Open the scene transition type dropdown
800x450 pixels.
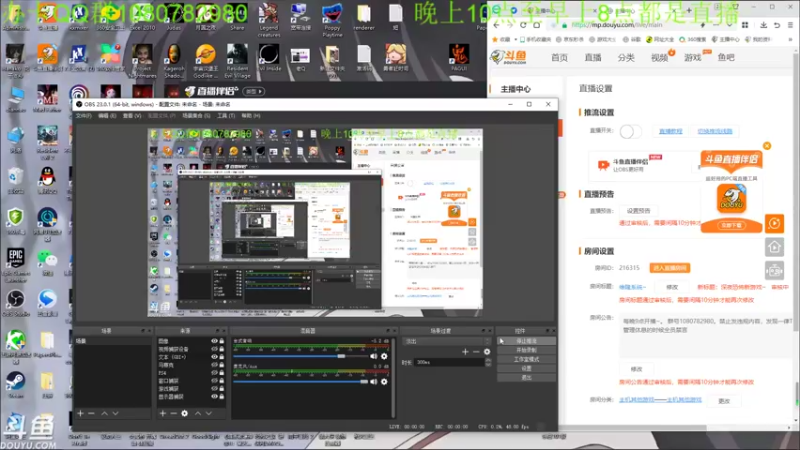tap(447, 341)
